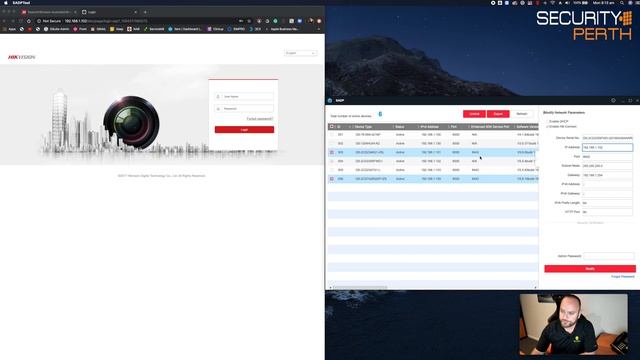Click the red Login button
This screenshot has height=360, width=640.
tap(244, 129)
